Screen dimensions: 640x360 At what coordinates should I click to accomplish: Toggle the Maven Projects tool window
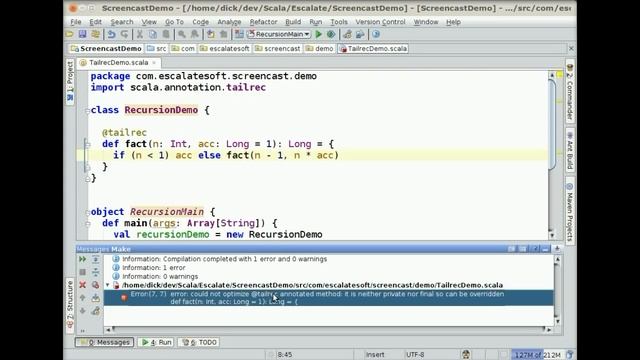pos(570,212)
